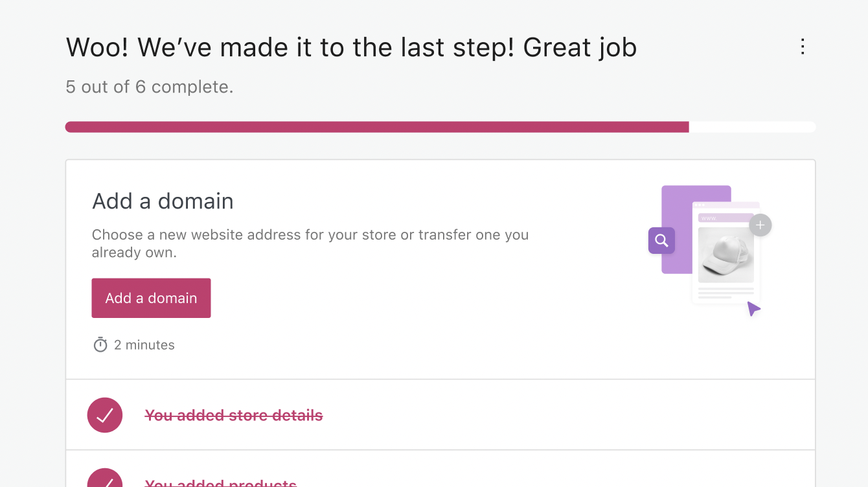Select the Add a domain card heading
The width and height of the screenshot is (868, 487).
(x=163, y=201)
